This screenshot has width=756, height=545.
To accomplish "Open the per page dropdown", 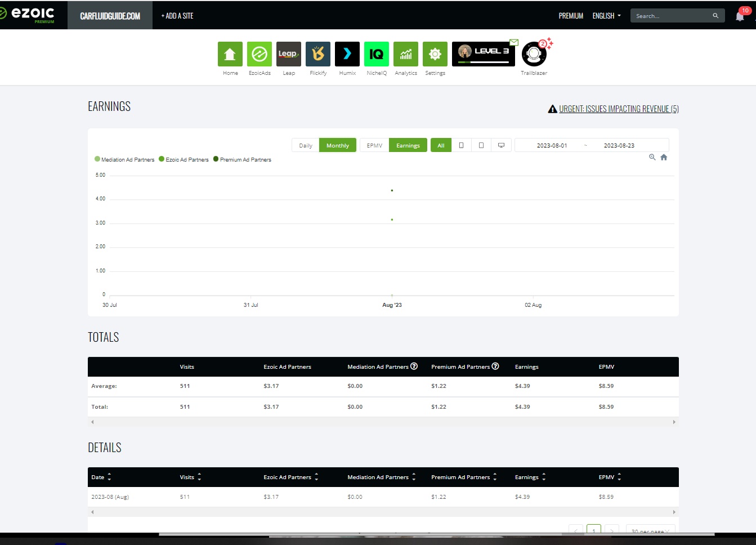I will 650,530.
